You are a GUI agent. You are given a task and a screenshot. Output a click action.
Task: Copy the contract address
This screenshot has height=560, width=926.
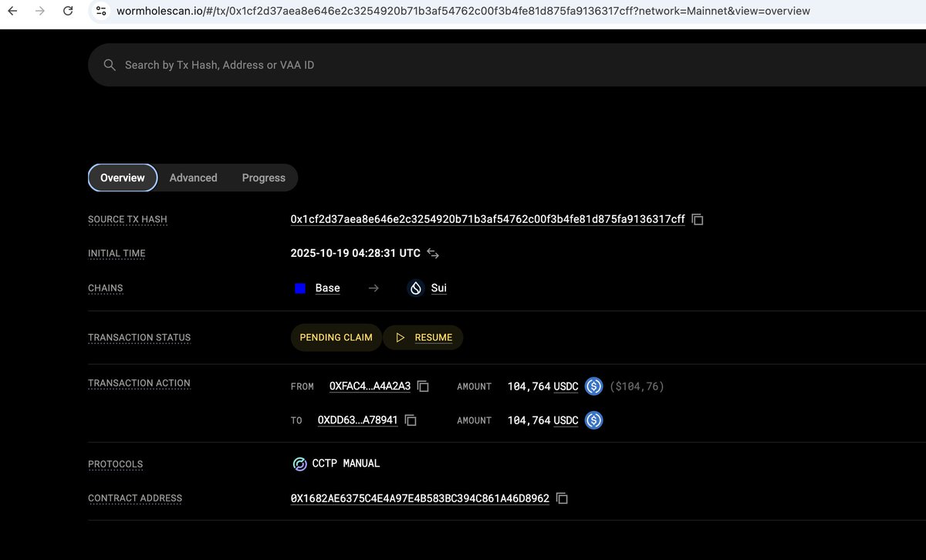tap(562, 499)
